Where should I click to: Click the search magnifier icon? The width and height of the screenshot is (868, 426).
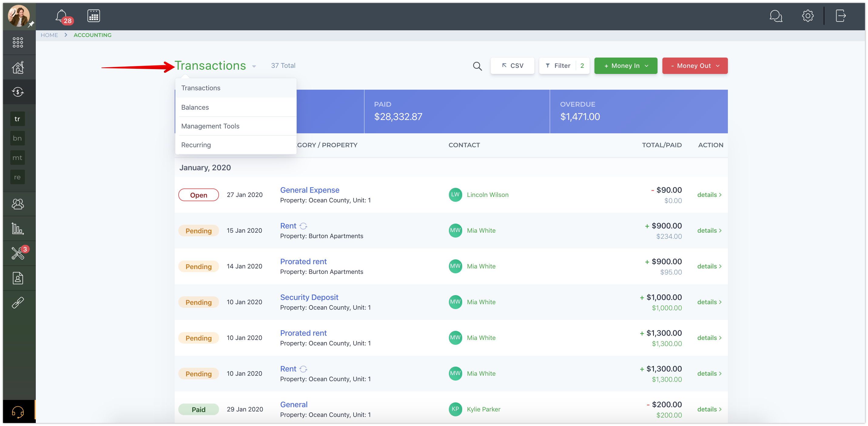pos(477,66)
